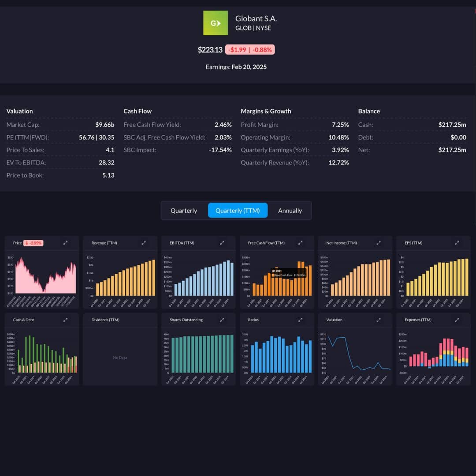Click the Operating Margin value 10.48%

[x=338, y=137]
